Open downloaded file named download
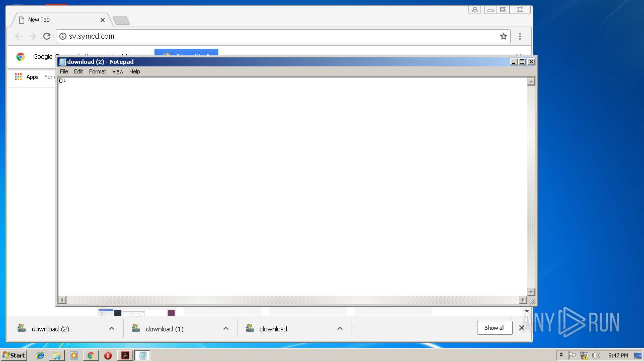 [x=273, y=329]
